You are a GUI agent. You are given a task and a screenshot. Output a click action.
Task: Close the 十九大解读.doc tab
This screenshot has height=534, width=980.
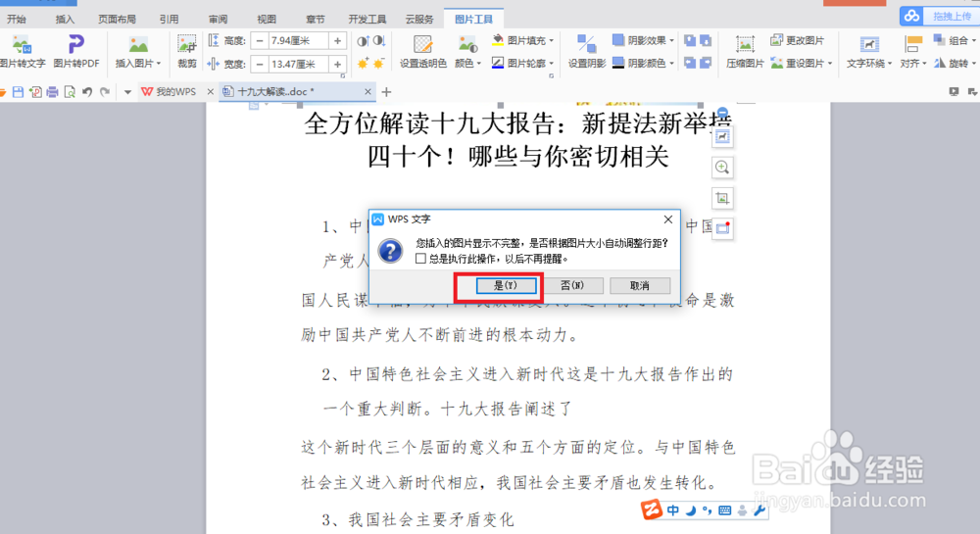(x=368, y=92)
